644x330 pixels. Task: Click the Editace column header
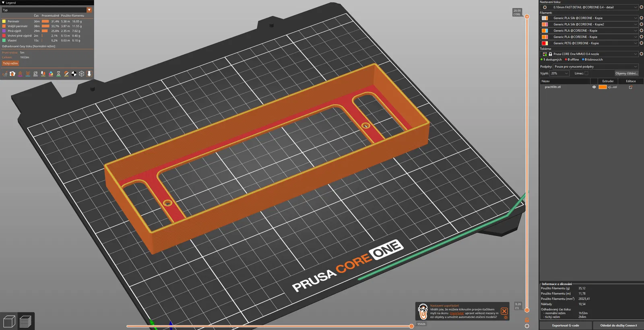[631, 81]
